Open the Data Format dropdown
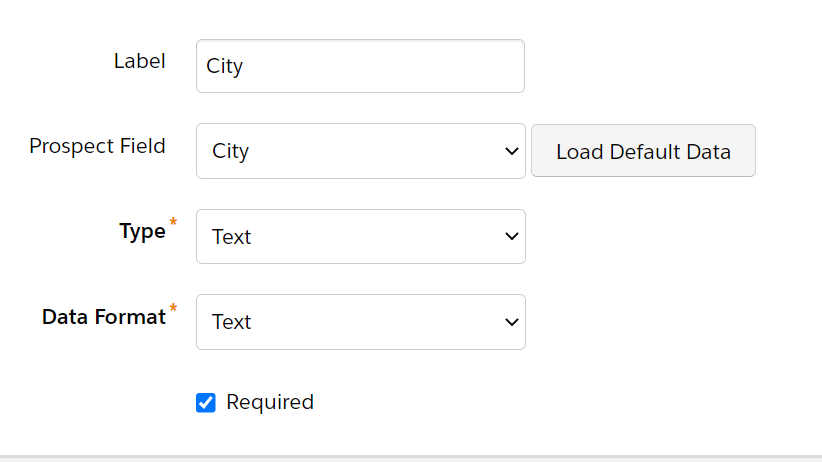The image size is (822, 462). click(360, 322)
